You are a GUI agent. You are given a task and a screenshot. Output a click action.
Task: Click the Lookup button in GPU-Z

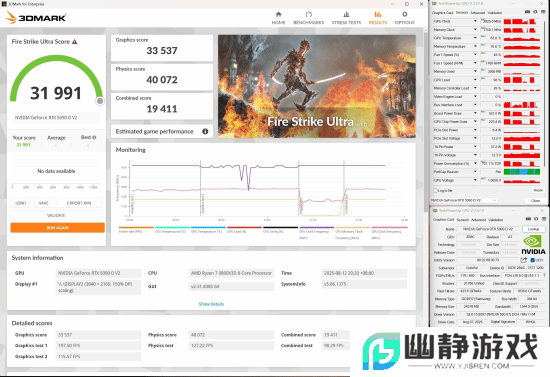[x=533, y=229]
